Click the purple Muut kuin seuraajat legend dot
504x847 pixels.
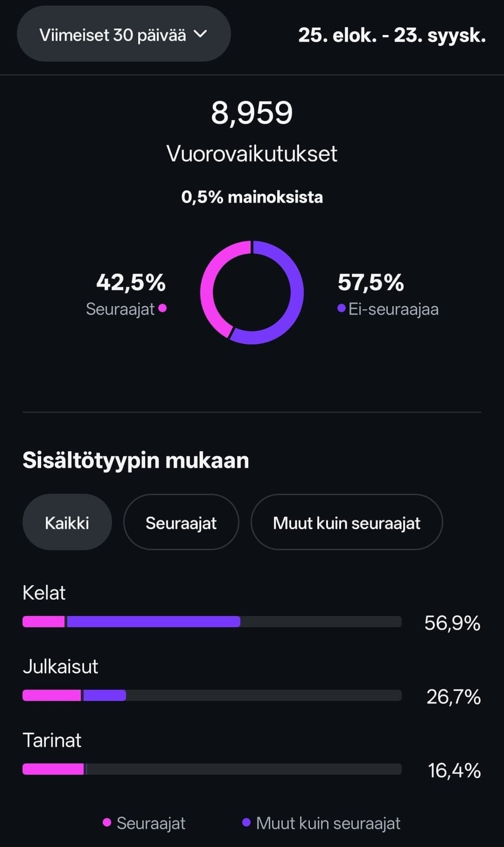click(x=246, y=823)
